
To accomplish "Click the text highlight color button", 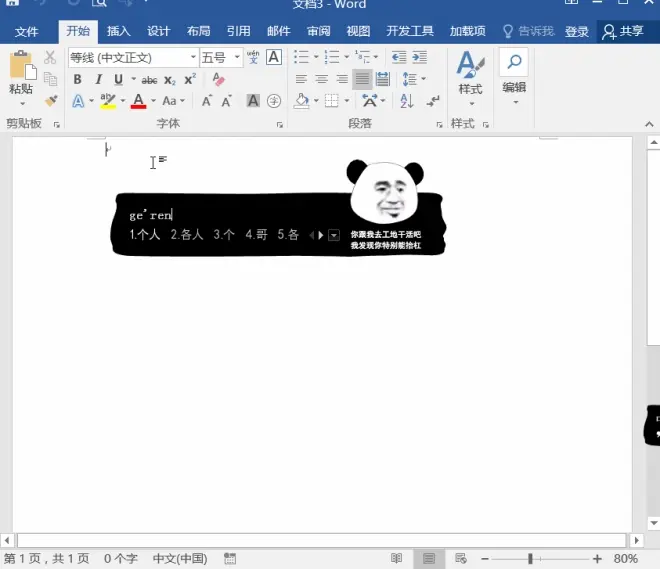I will tap(108, 101).
